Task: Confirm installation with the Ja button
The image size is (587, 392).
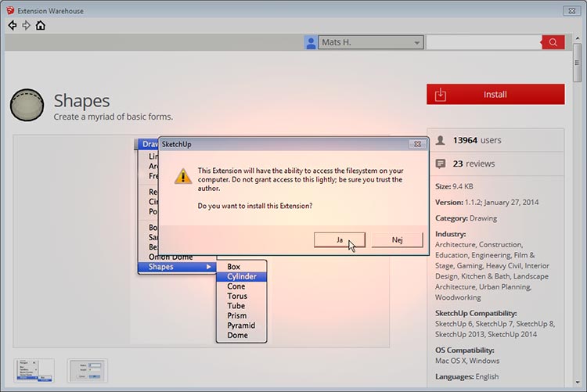Action: pyautogui.click(x=340, y=239)
